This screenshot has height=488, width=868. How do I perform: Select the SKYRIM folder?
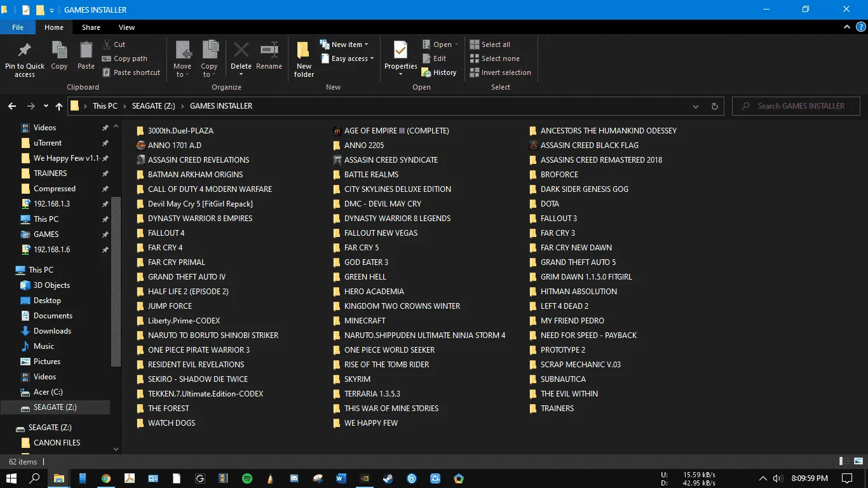coord(357,379)
